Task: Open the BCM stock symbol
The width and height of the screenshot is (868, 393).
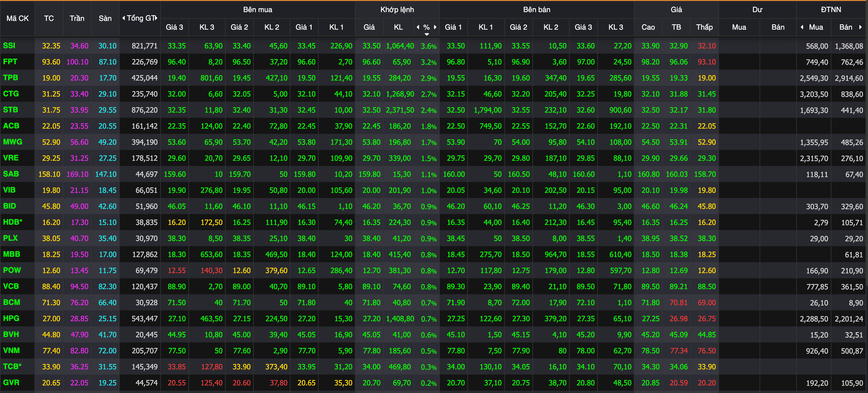Action: pyautogui.click(x=12, y=302)
